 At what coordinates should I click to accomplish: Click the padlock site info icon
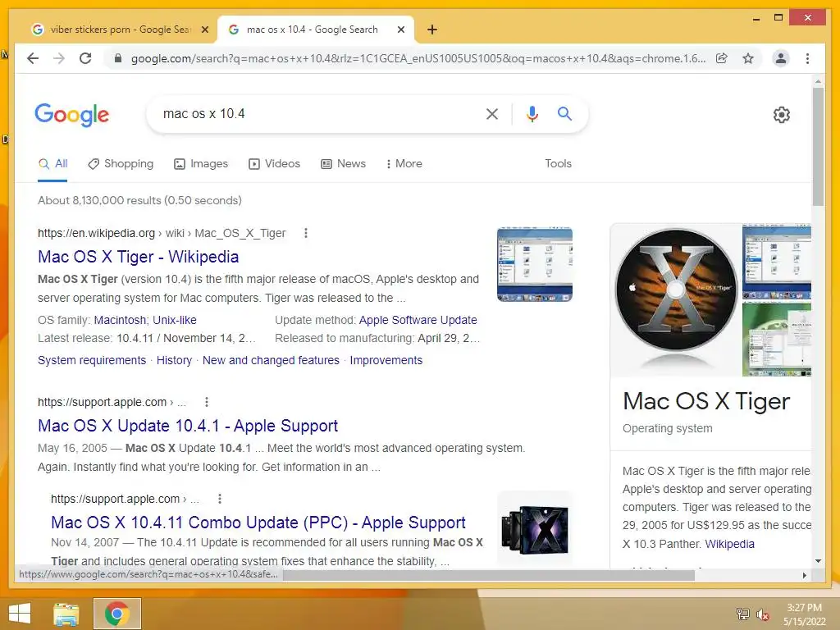(118, 58)
